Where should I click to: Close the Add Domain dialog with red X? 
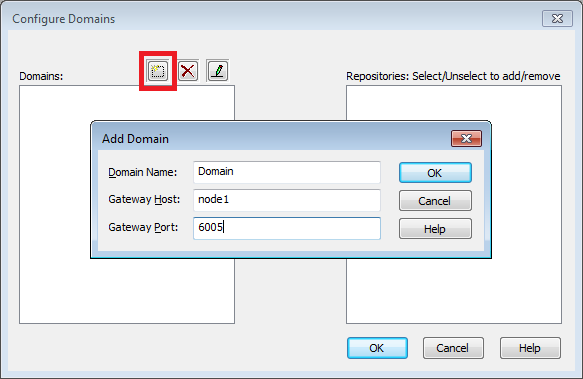466,139
